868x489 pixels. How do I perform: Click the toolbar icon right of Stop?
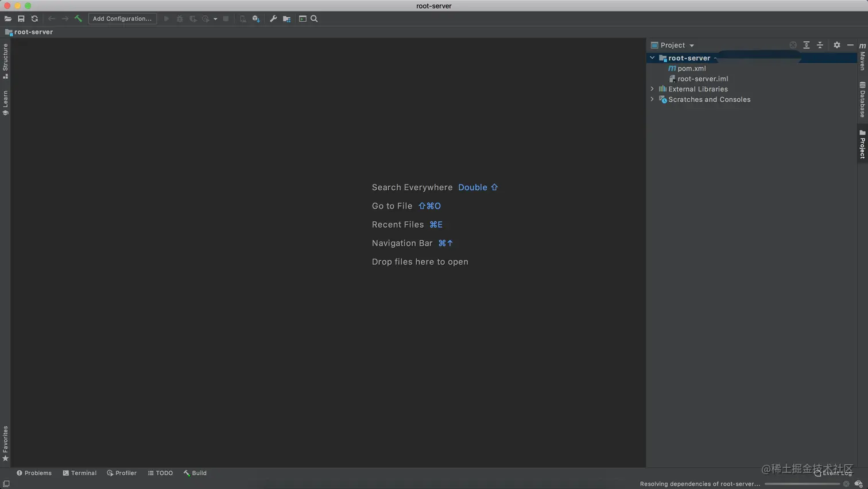click(243, 19)
